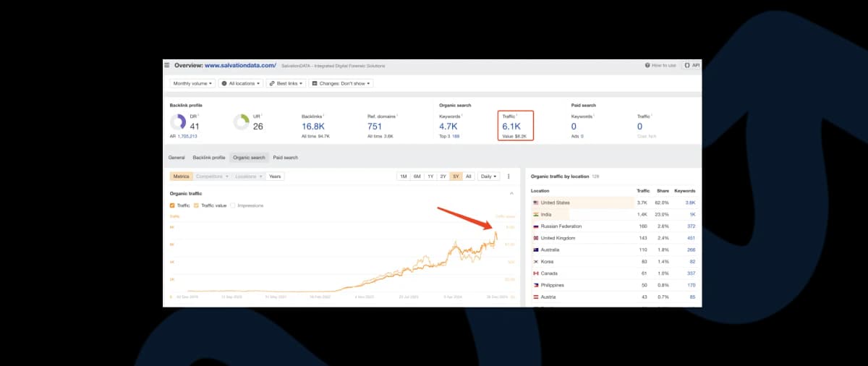The image size is (868, 366).
Task: Select the Philippines location row
Action: tap(613, 285)
